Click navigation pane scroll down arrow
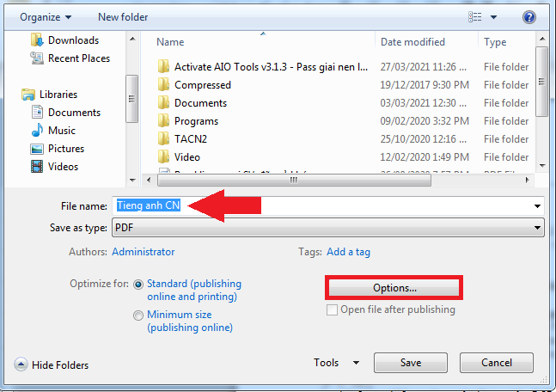 coord(132,181)
